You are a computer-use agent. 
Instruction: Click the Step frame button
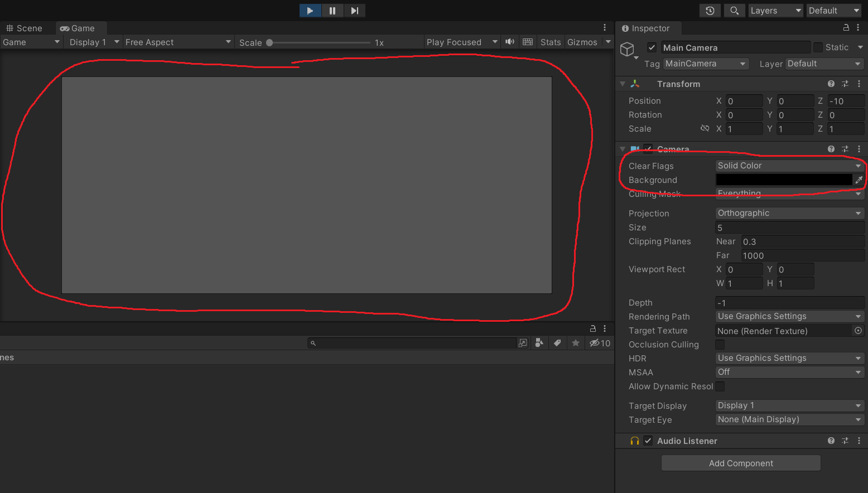coord(355,10)
